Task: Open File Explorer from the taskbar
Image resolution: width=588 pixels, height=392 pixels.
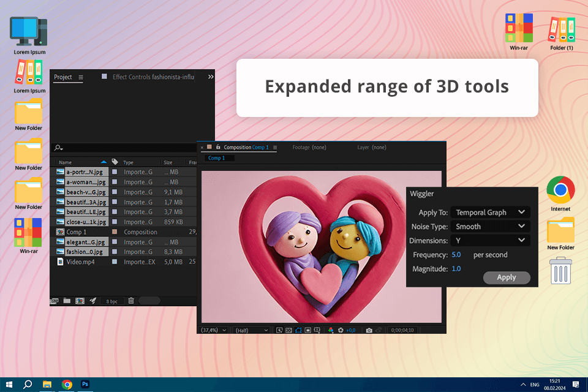Action: tap(47, 384)
